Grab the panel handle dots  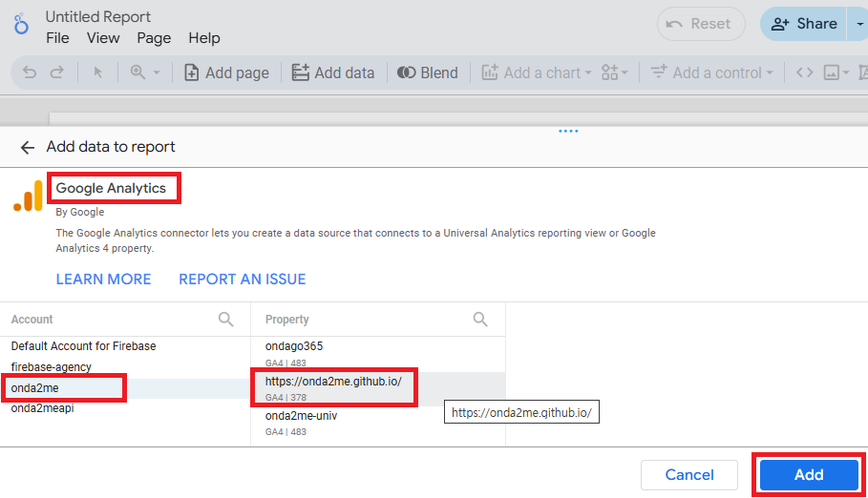(568, 131)
